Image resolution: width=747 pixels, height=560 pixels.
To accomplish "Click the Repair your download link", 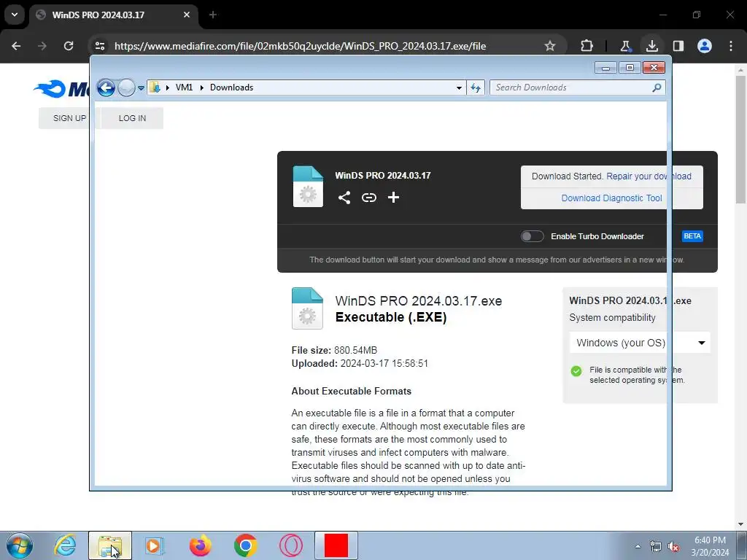I will click(649, 176).
